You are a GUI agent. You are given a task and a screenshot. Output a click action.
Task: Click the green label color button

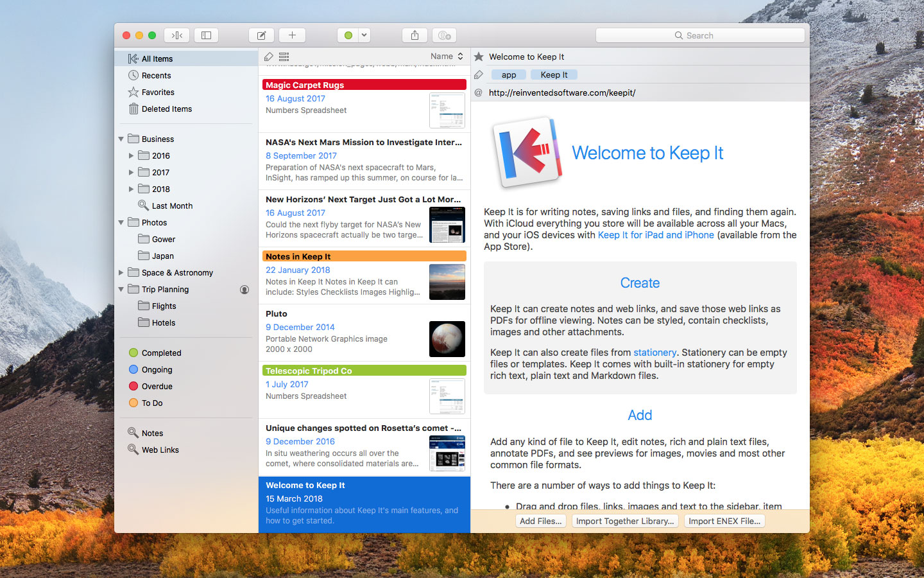pos(348,35)
